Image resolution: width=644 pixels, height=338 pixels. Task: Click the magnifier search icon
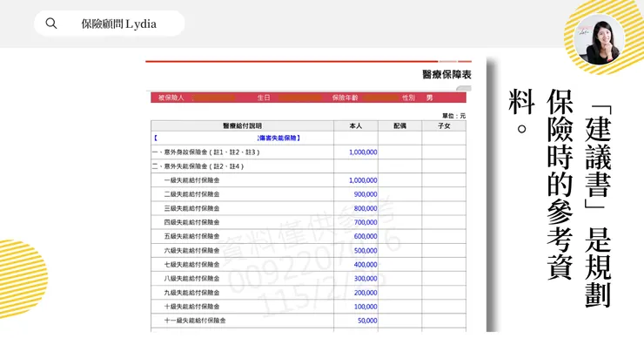coord(51,24)
